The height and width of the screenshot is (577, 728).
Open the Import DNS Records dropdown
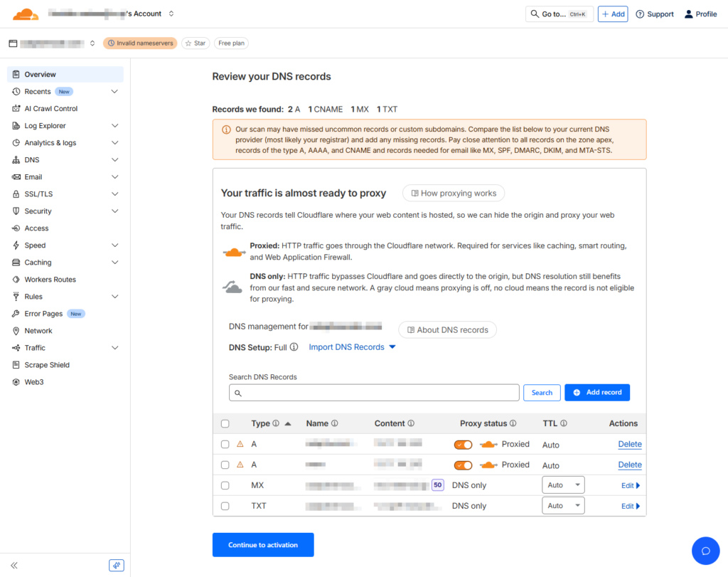pyautogui.click(x=352, y=347)
